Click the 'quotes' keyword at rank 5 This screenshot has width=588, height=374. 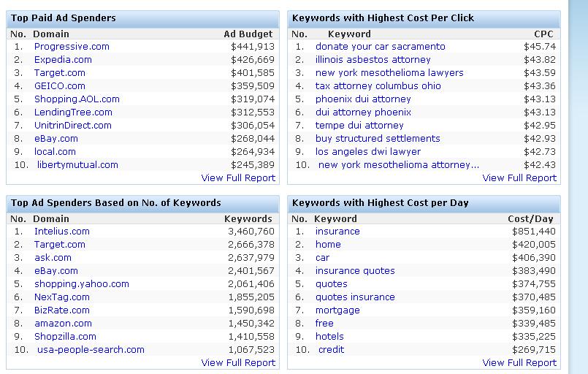click(x=332, y=284)
